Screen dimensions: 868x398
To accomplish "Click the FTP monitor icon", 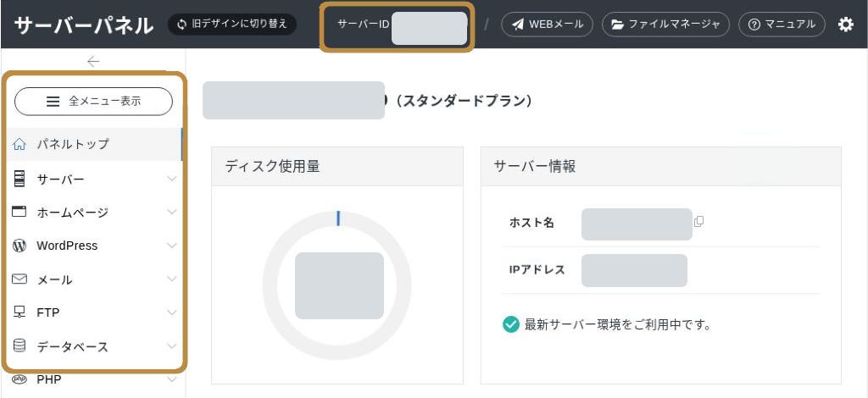I will pyautogui.click(x=19, y=312).
